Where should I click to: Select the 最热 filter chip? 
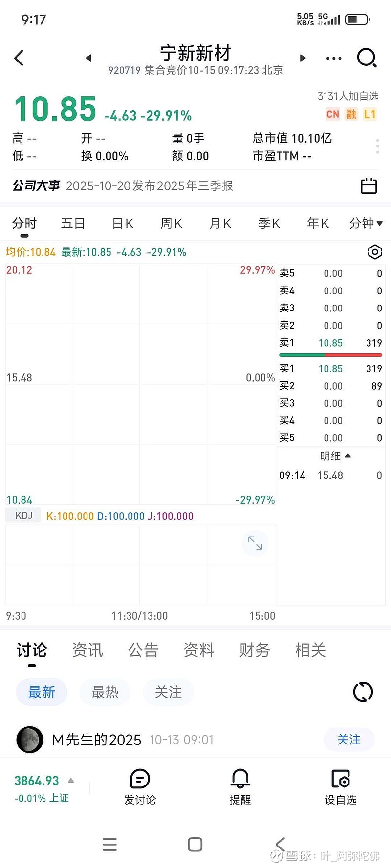[x=105, y=692]
